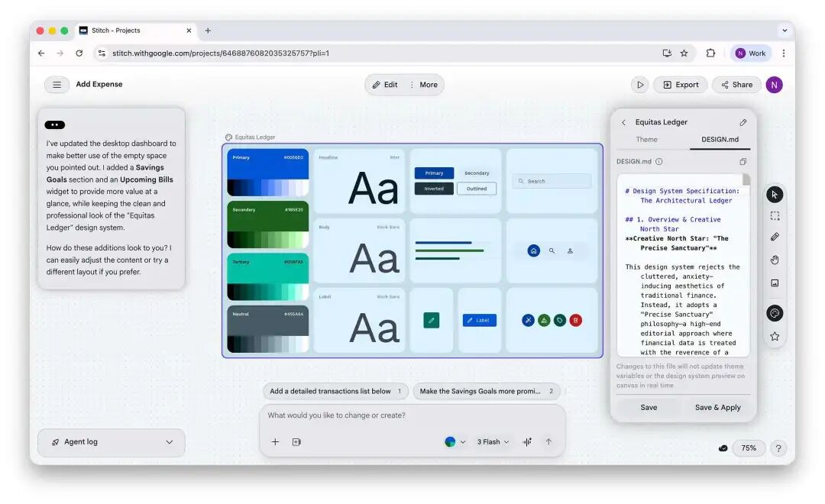The image size is (825, 504).
Task: Open the design system selector dropdown in the prompt
Action: tap(455, 442)
